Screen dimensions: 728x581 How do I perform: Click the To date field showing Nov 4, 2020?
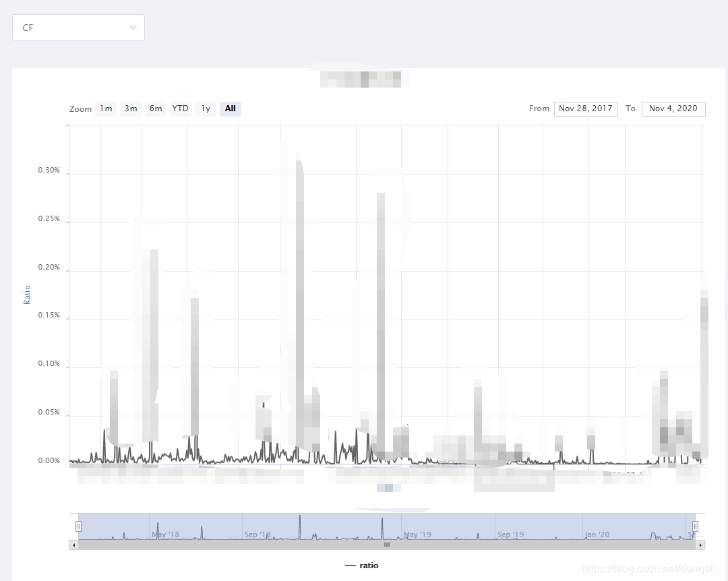pos(673,109)
